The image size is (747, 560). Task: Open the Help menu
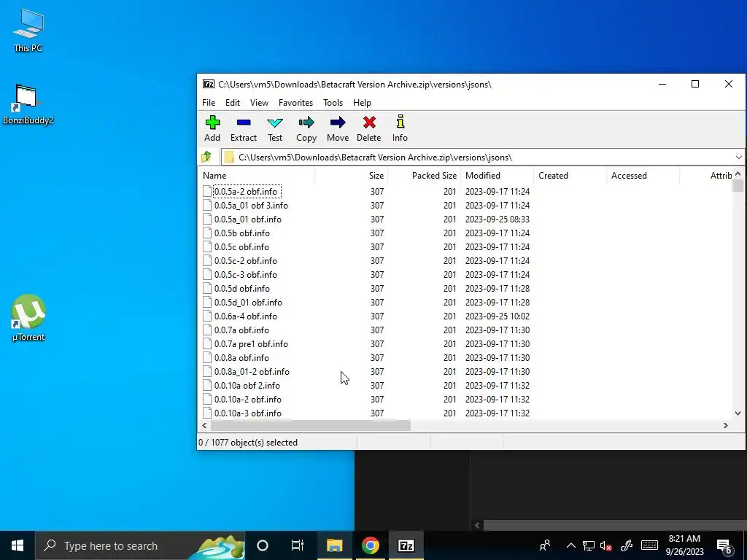point(362,103)
